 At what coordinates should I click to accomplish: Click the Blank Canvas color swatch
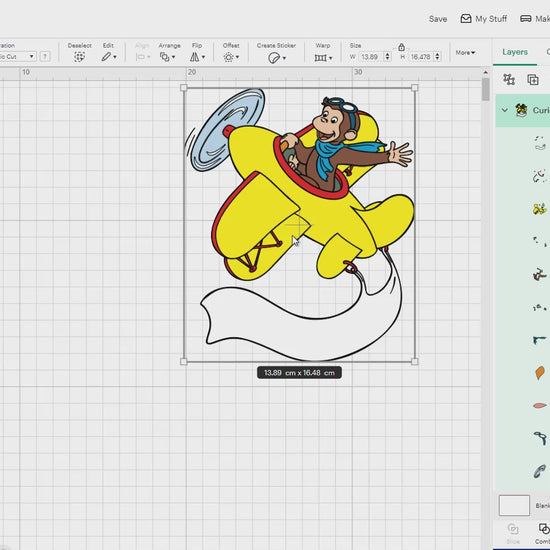514,505
